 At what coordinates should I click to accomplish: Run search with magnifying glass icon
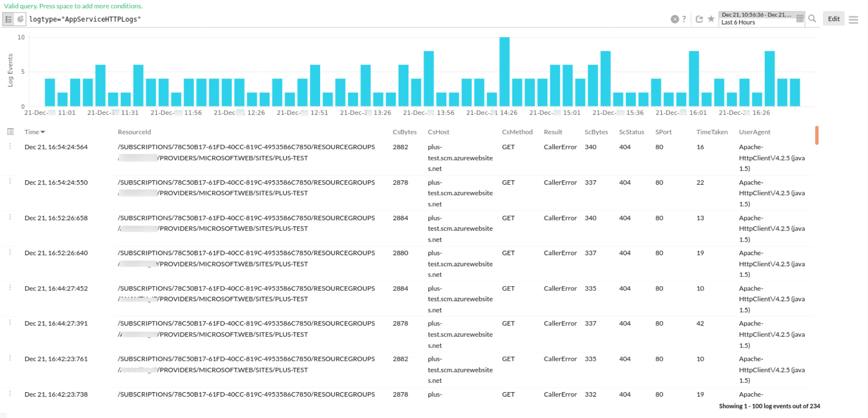812,19
